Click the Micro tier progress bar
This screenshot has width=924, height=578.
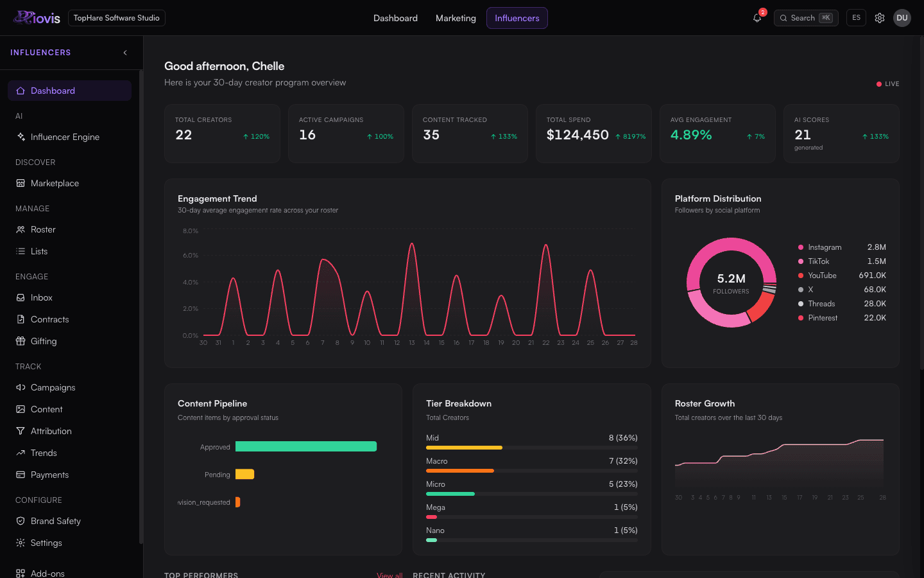532,494
